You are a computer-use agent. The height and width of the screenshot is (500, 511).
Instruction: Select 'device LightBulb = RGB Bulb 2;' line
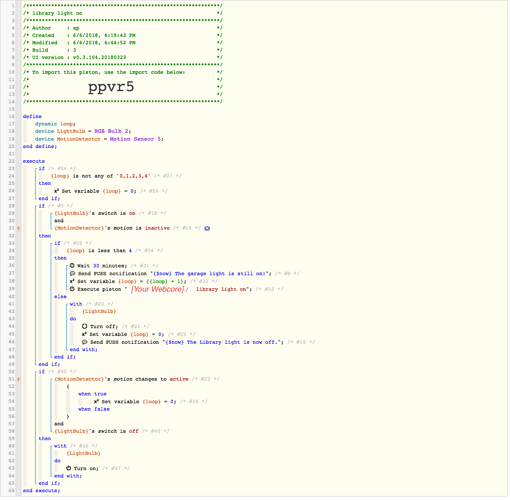tap(83, 132)
